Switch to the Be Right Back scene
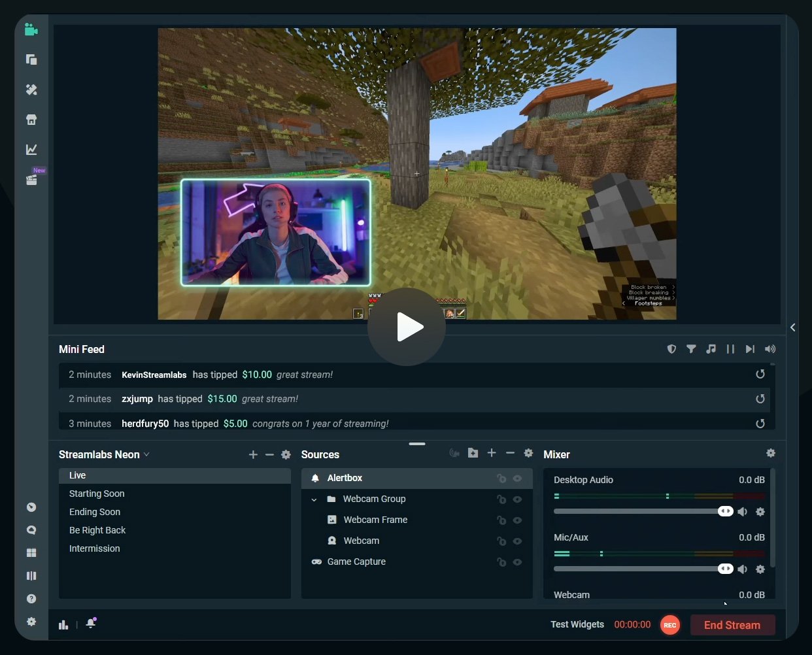 (x=97, y=530)
